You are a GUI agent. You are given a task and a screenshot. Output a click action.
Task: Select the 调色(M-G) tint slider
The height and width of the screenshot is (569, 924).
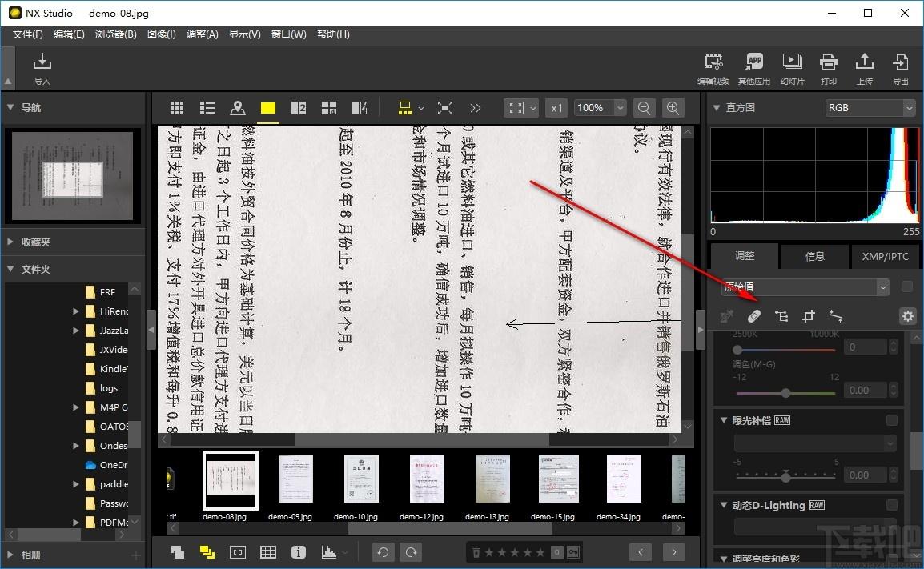(785, 392)
